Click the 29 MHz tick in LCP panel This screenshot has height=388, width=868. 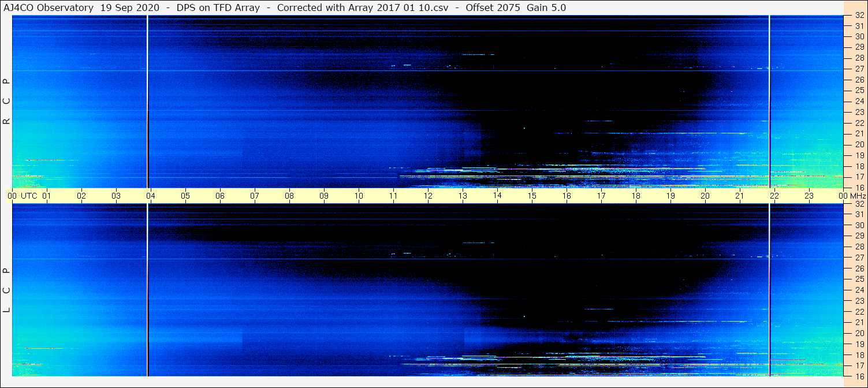coord(859,236)
